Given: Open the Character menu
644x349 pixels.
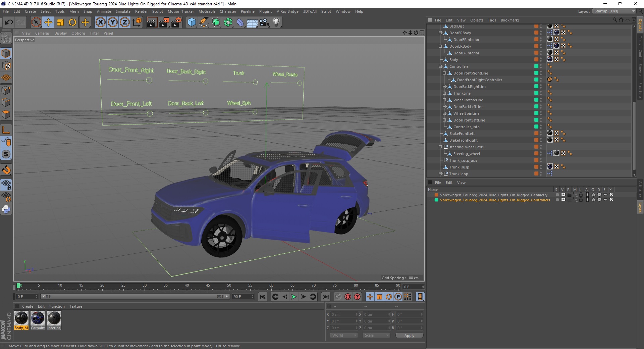Looking at the screenshot, I should [228, 11].
